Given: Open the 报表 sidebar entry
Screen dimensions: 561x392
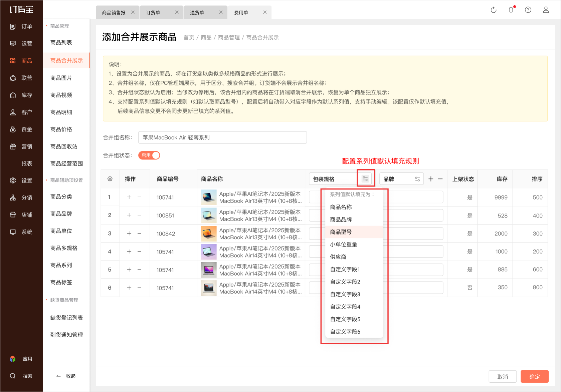Looking at the screenshot, I should 27,163.
